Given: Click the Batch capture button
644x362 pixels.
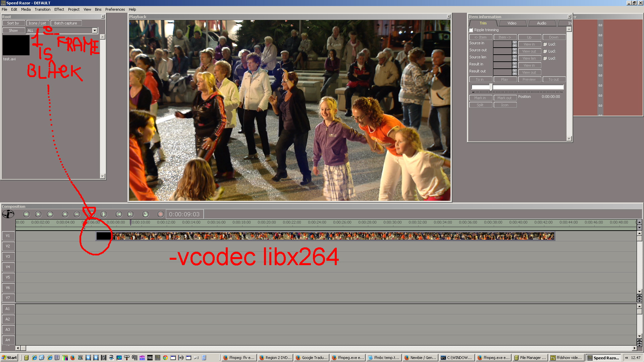Looking at the screenshot, I should pyautogui.click(x=66, y=23).
